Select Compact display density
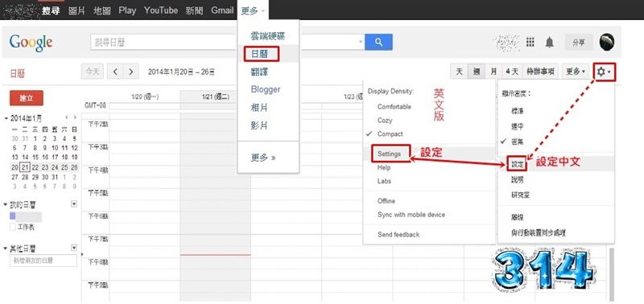The height and width of the screenshot is (304, 644). 390,134
